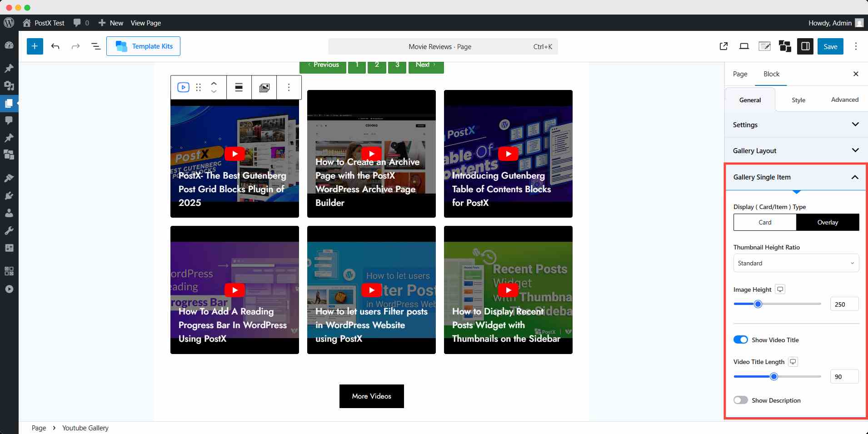
Task: Disable the Show Video Title toggle
Action: (740, 340)
